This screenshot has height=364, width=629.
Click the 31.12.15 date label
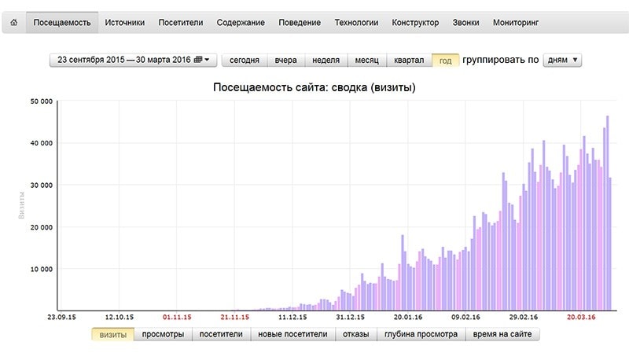pos(350,317)
